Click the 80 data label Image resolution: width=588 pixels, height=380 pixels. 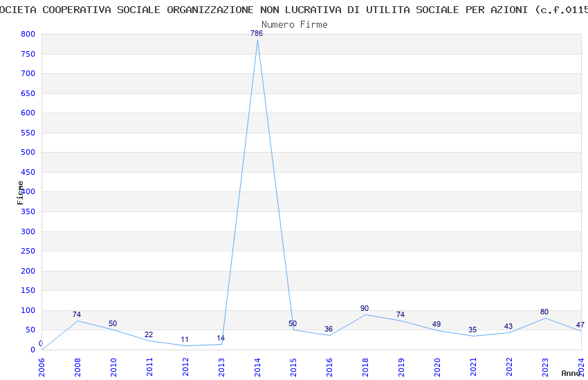pyautogui.click(x=544, y=312)
